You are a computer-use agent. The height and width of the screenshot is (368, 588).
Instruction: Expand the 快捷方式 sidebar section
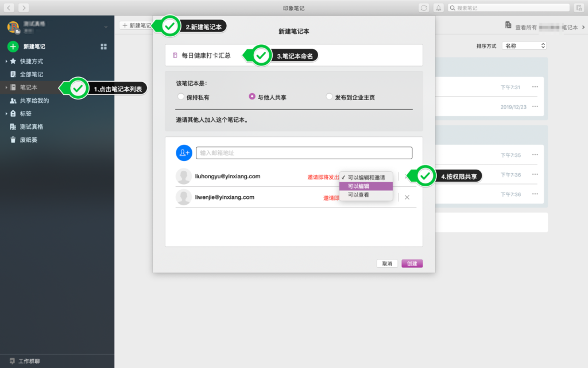point(6,61)
